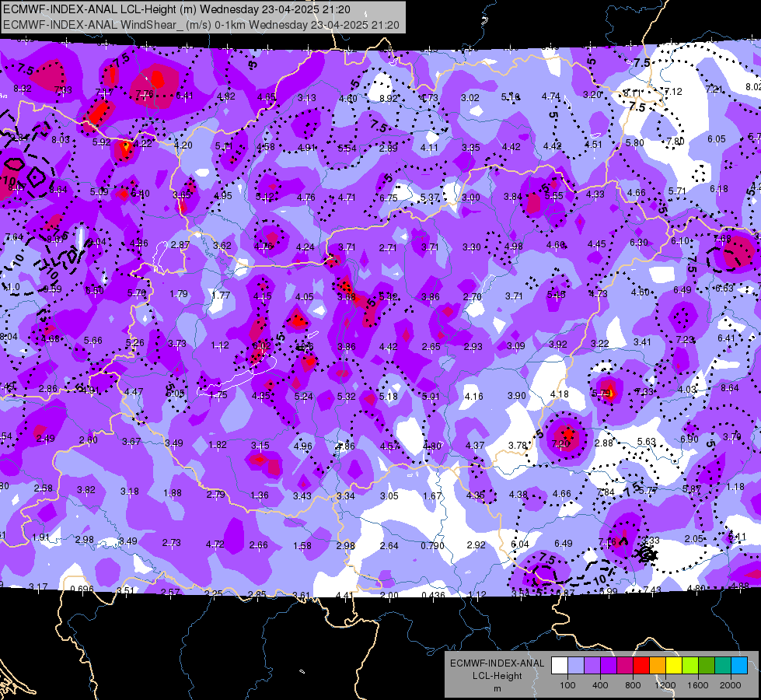Click the wind shear value 1.75
Screen dimensions: 761x700
pyautogui.click(x=218, y=395)
